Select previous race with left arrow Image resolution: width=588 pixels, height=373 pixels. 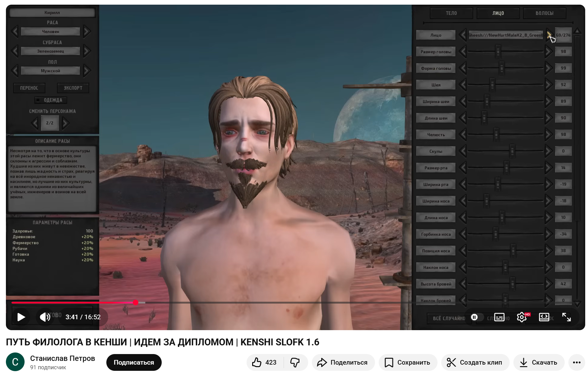pyautogui.click(x=15, y=31)
